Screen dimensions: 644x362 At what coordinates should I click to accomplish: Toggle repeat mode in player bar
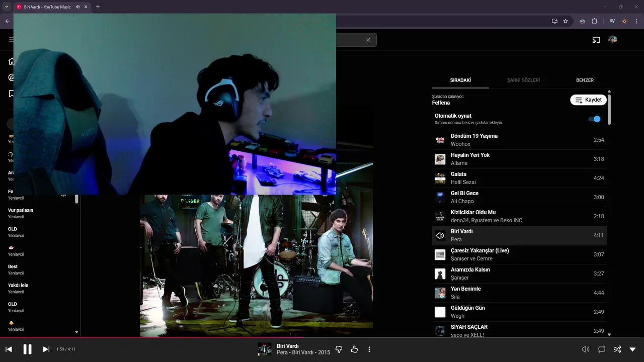(x=602, y=349)
